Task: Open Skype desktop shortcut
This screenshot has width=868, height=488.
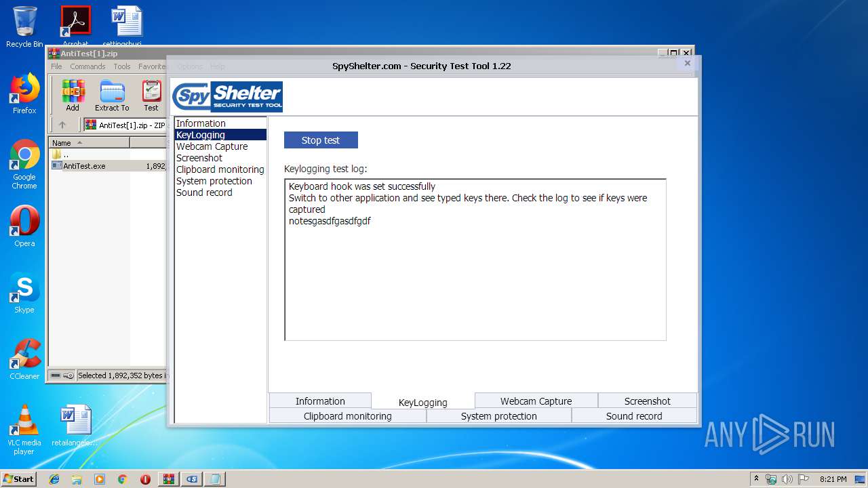Action: [x=24, y=293]
